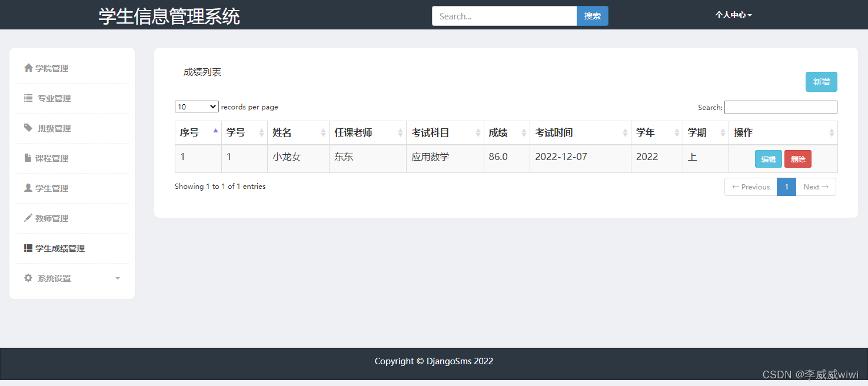Sort the table by 考试时间 column
The image size is (868, 386).
point(580,133)
